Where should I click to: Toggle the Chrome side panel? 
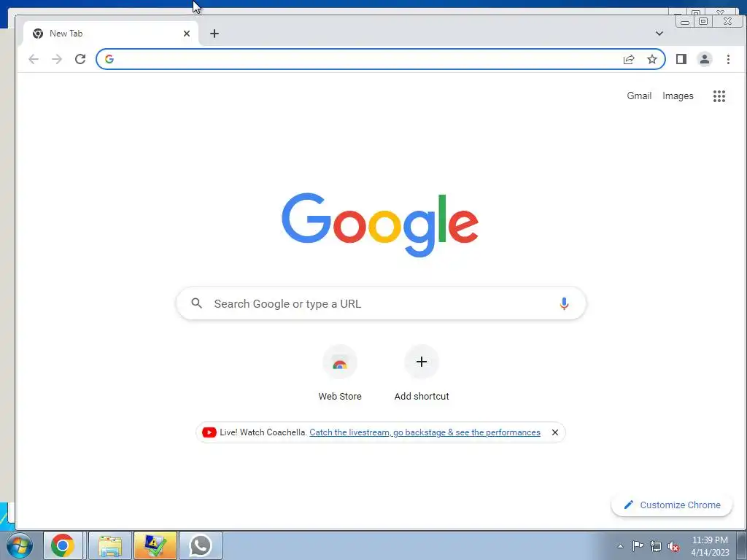[681, 59]
